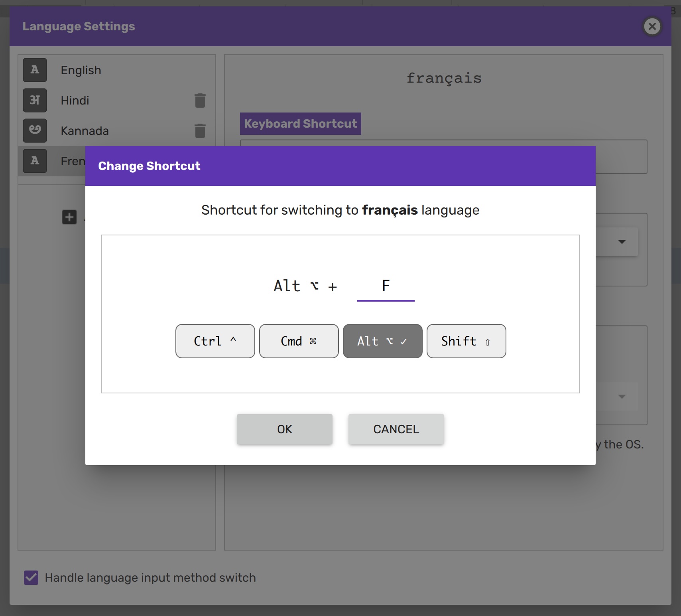The image size is (681, 616).
Task: Click the shortcut key field showing F
Action: coord(386,286)
